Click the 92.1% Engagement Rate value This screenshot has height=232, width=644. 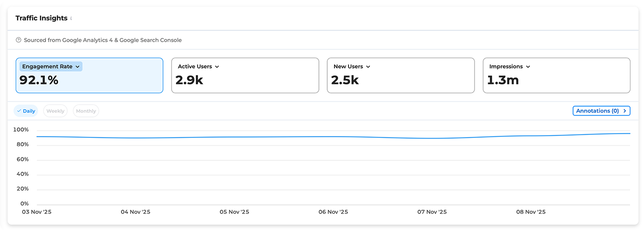point(39,80)
